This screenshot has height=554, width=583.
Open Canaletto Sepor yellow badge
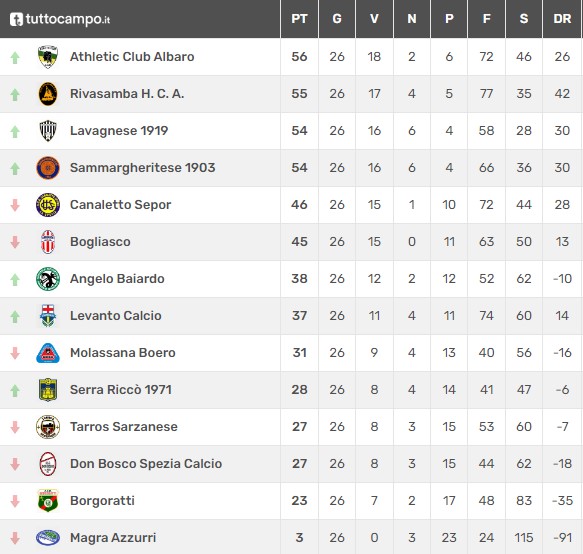[48, 204]
